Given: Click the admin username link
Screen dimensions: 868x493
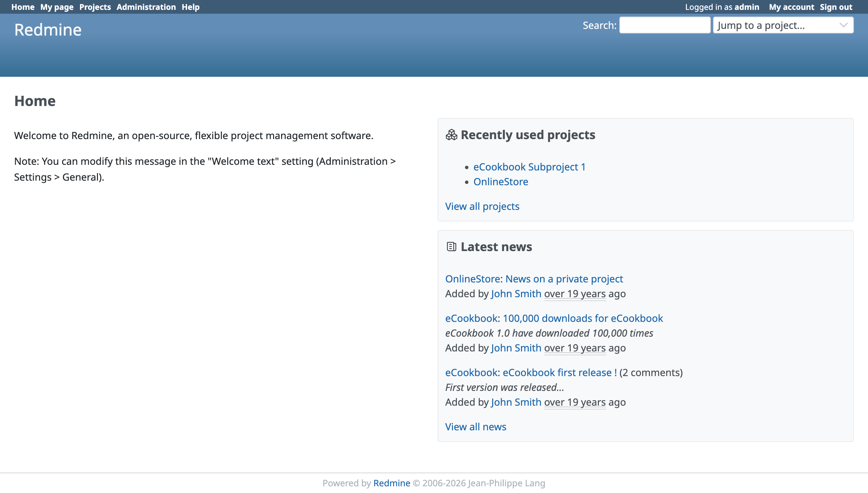Looking at the screenshot, I should (x=746, y=7).
